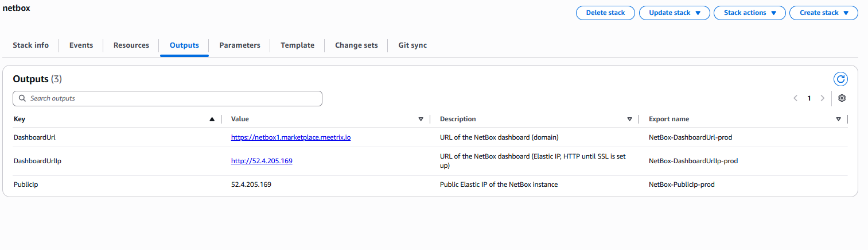Sort outputs by Description column arrow
The width and height of the screenshot is (868, 250).
(x=630, y=119)
